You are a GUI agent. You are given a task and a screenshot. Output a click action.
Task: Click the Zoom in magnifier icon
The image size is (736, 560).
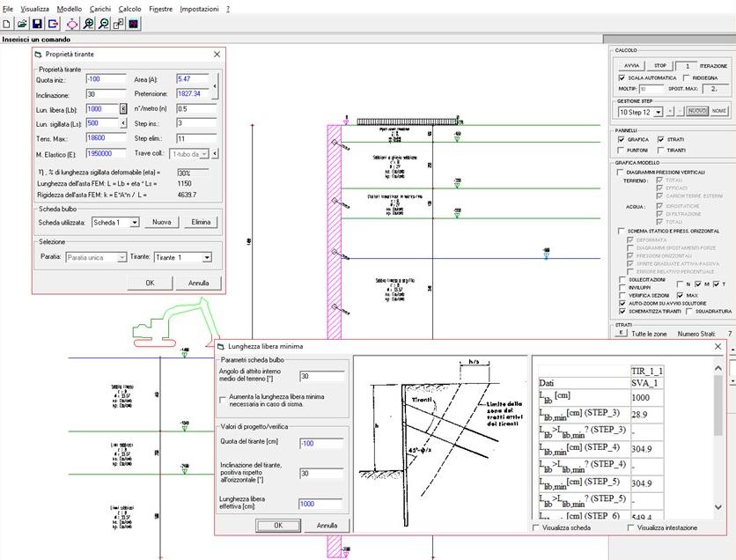[x=88, y=24]
